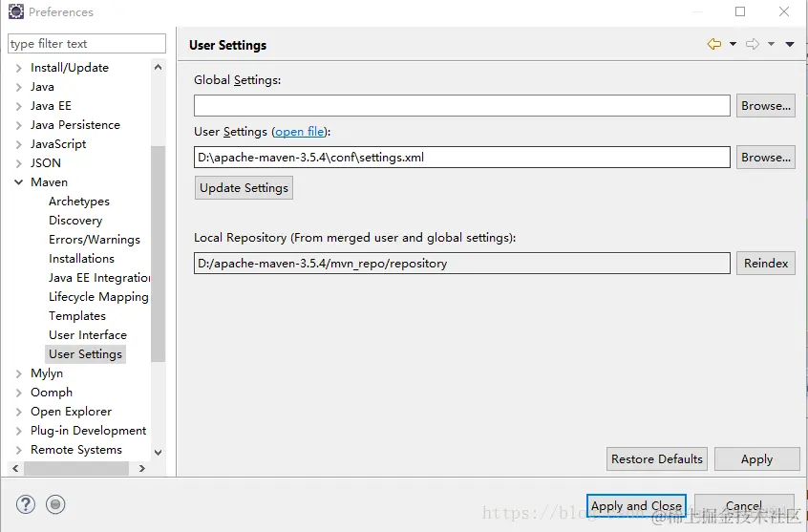
Task: Click horizontal scrollbar right arrow
Action: pyautogui.click(x=142, y=469)
